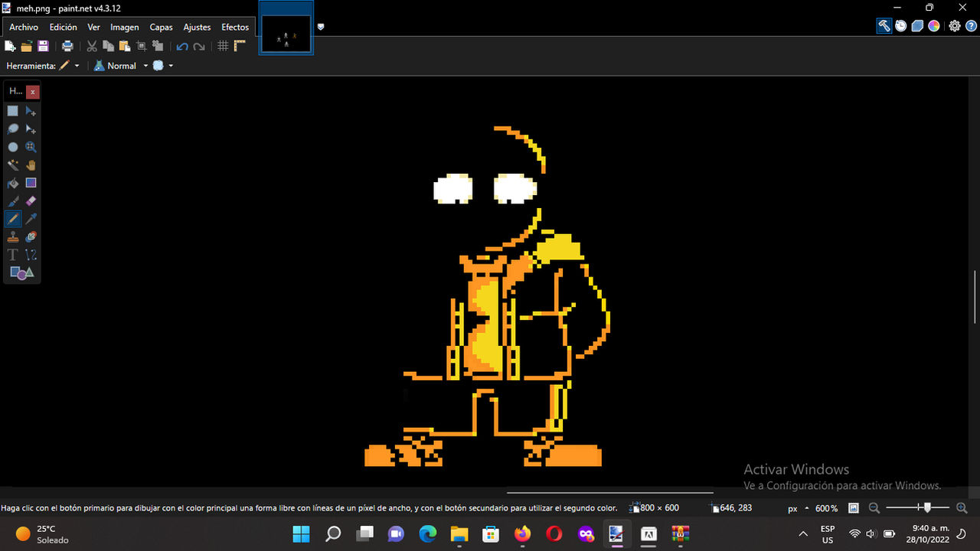Image resolution: width=980 pixels, height=551 pixels.
Task: Click the Cut scissors icon
Action: click(x=93, y=46)
